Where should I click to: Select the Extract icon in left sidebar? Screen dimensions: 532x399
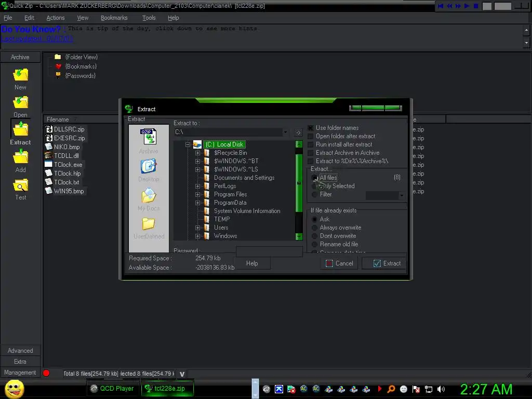20,129
